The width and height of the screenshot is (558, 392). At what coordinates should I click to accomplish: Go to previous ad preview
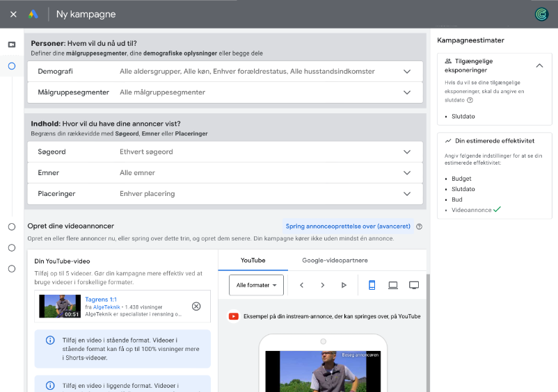pyautogui.click(x=301, y=285)
